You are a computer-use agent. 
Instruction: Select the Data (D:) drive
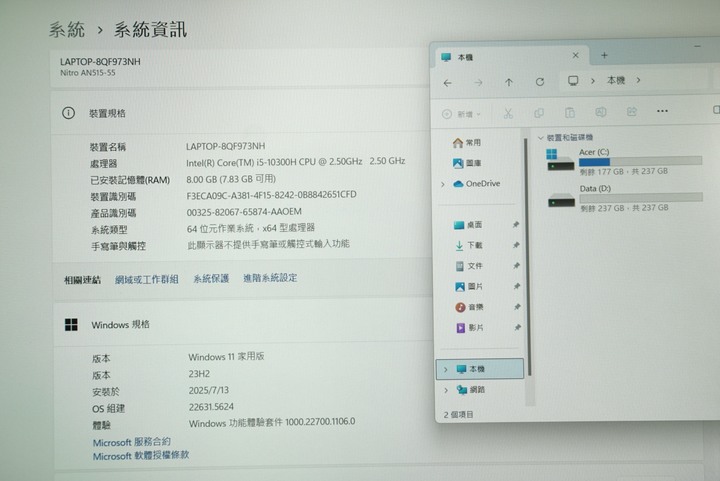(x=624, y=198)
